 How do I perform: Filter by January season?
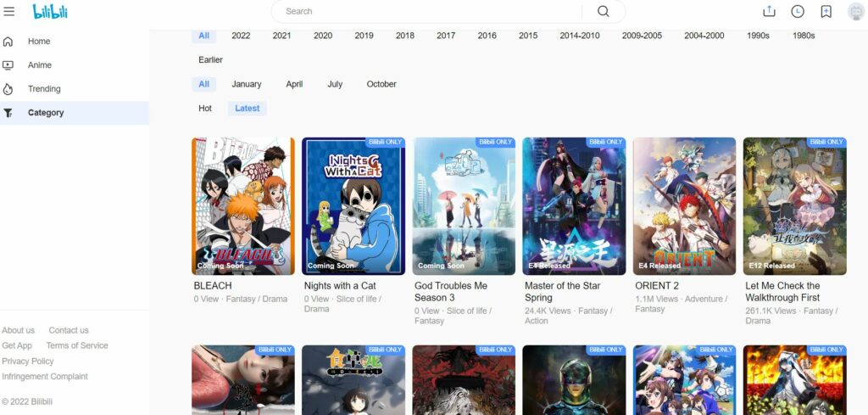pos(247,84)
